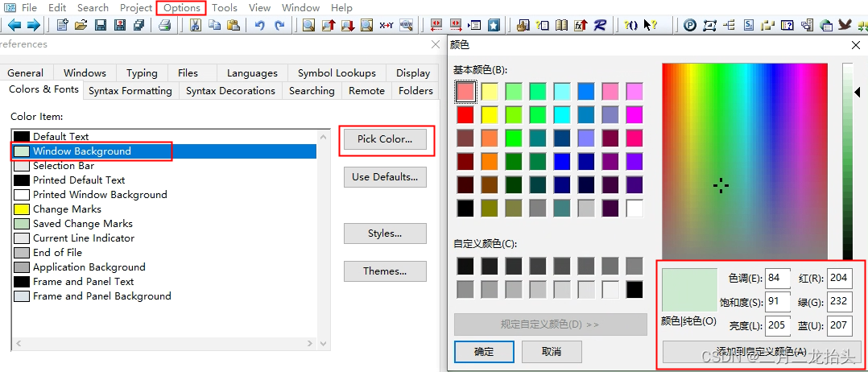Click the Replace X to Y icon
This screenshot has width=868, height=372.
(x=386, y=25)
